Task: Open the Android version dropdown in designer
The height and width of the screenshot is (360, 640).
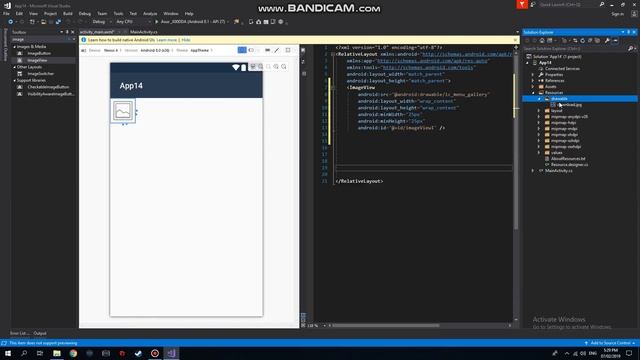Action: [x=156, y=50]
